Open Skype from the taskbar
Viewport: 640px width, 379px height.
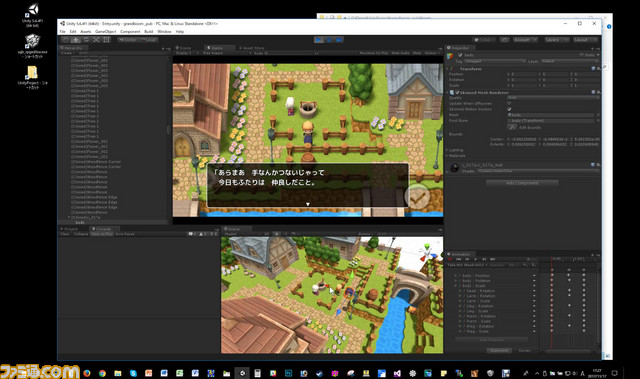point(133,373)
